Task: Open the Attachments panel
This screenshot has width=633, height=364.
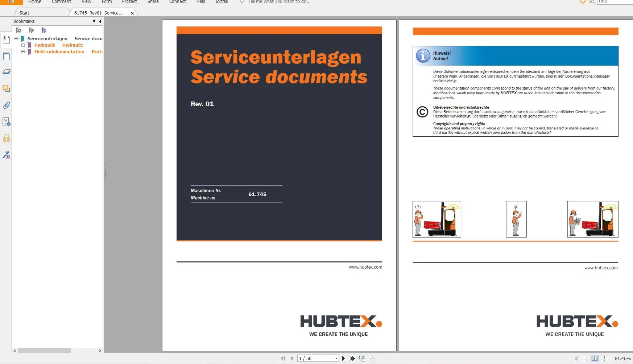Action: pyautogui.click(x=6, y=106)
